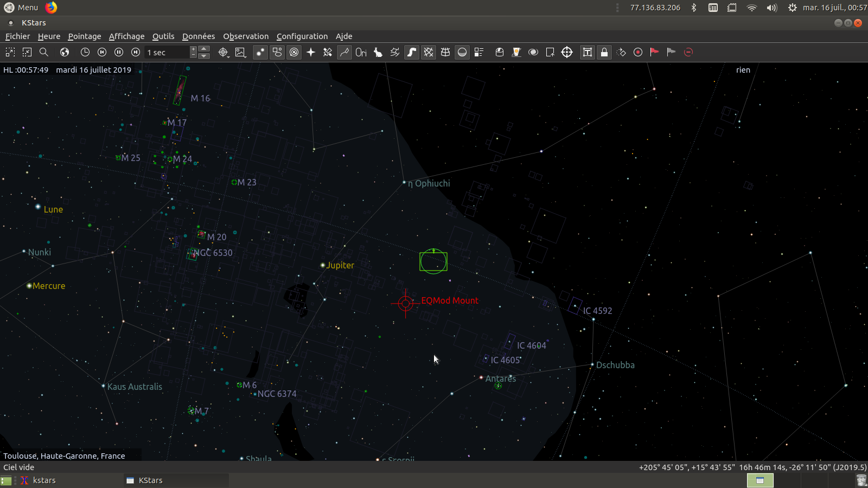Click the zoom in toolbar icon

pos(10,52)
